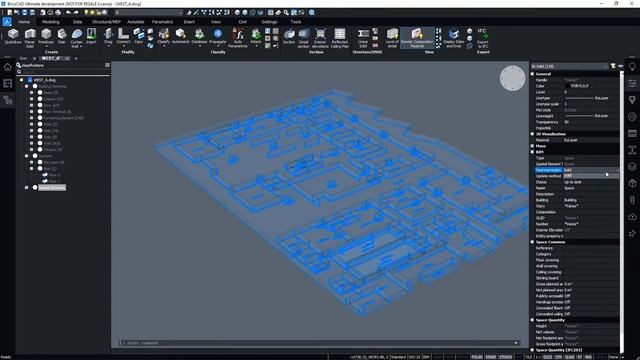Create a Section with the Section tool
This screenshot has width=640, height=360.
point(289,37)
